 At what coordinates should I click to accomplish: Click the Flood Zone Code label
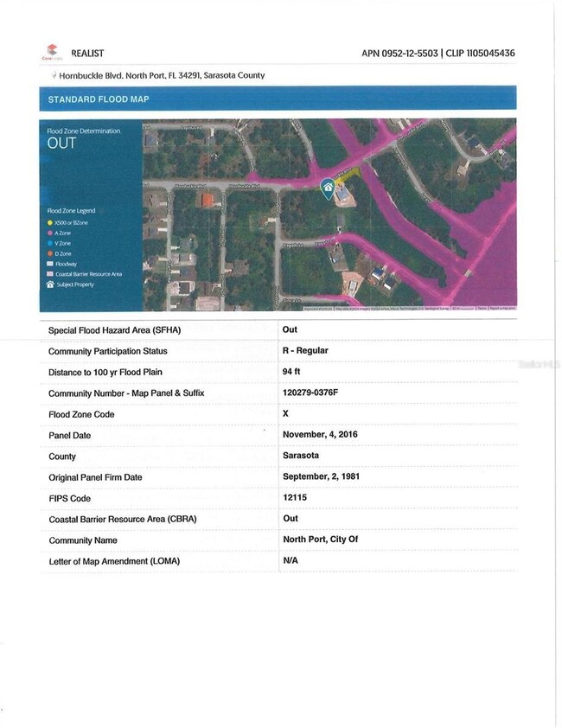point(81,414)
